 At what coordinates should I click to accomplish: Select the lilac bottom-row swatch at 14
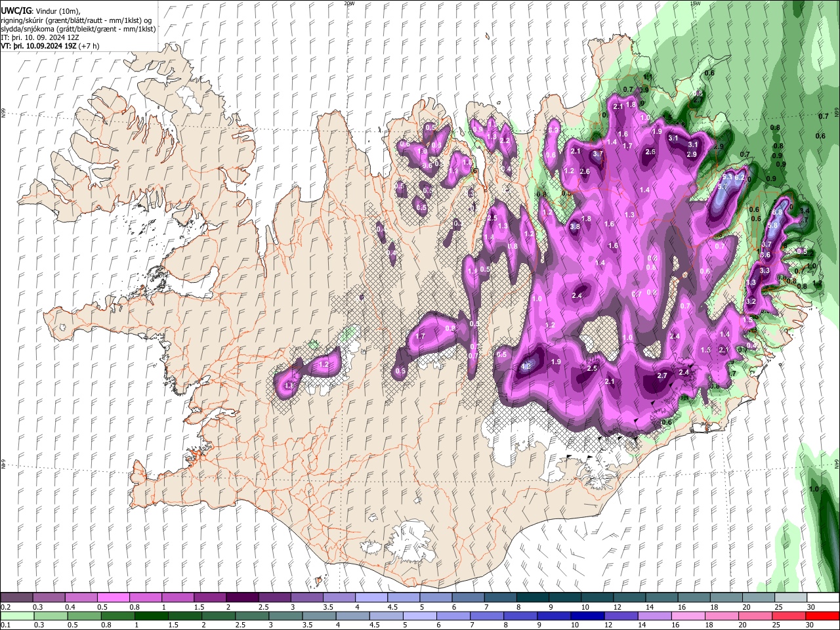click(x=655, y=616)
